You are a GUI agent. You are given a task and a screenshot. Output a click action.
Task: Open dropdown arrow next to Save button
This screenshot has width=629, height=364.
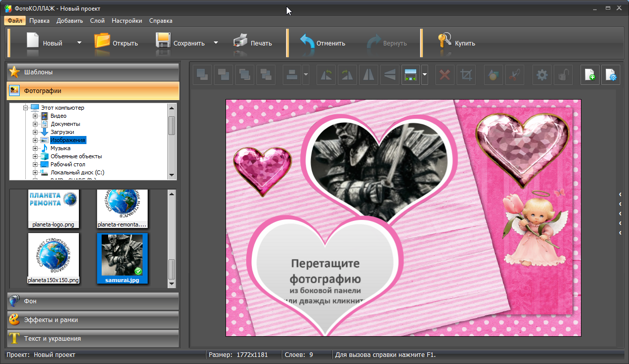coord(216,42)
